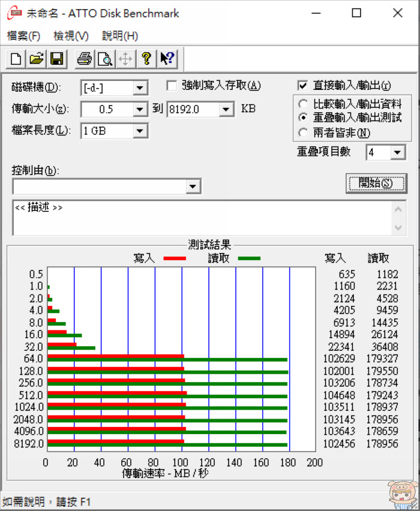Image resolution: width=420 pixels, height=511 pixels.
Task: Click the 測試結果 group title
Action: 209,245
